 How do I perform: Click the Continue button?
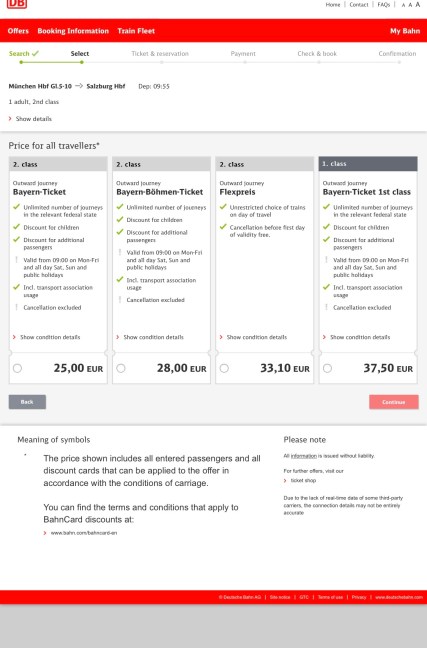click(x=394, y=402)
